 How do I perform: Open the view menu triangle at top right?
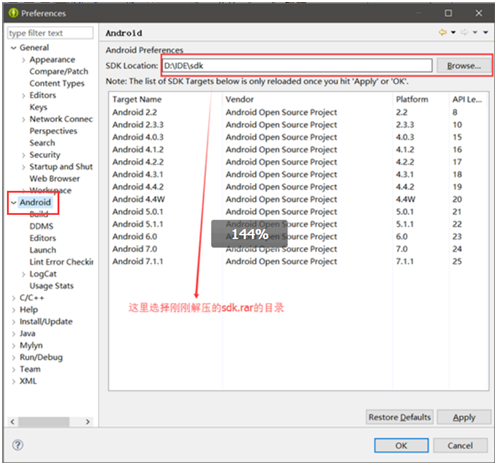coord(486,32)
